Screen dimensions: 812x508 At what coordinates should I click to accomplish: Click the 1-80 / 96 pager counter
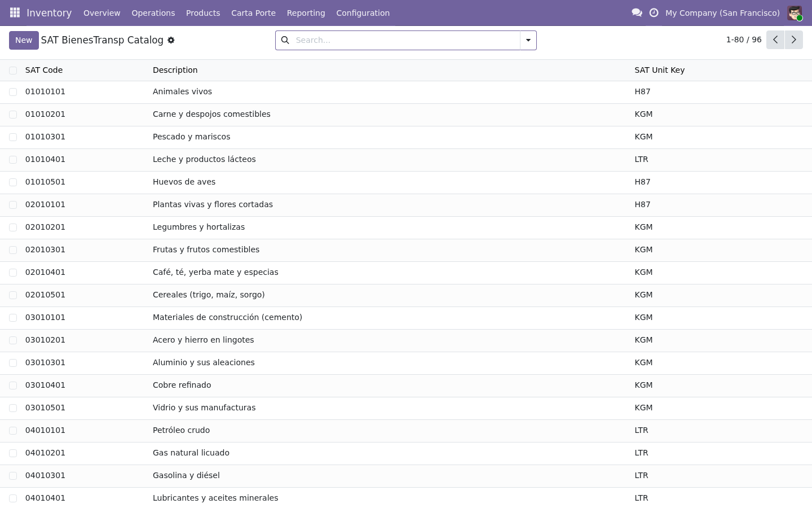coord(744,40)
